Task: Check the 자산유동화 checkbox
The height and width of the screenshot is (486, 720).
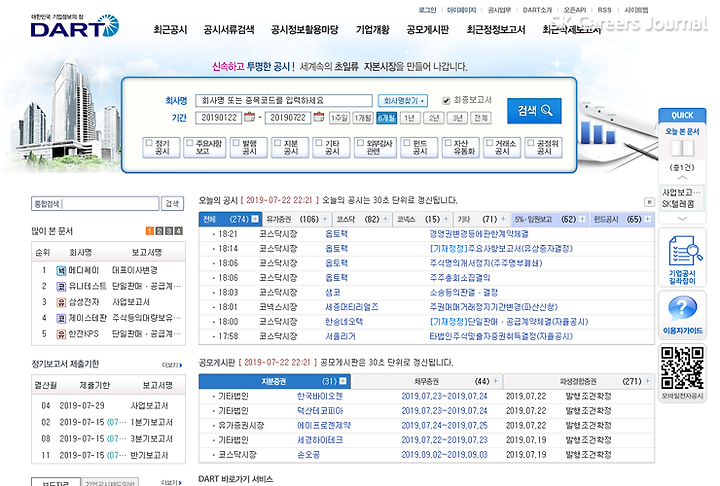Action: pos(448,143)
